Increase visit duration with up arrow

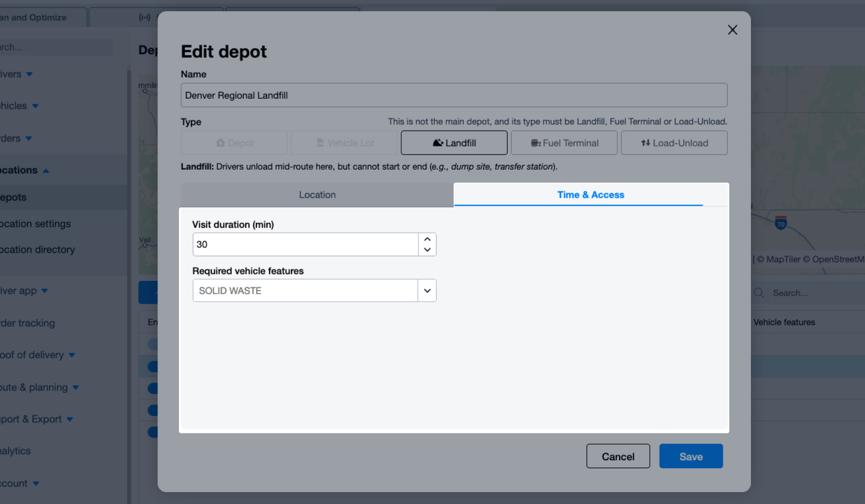tap(427, 239)
